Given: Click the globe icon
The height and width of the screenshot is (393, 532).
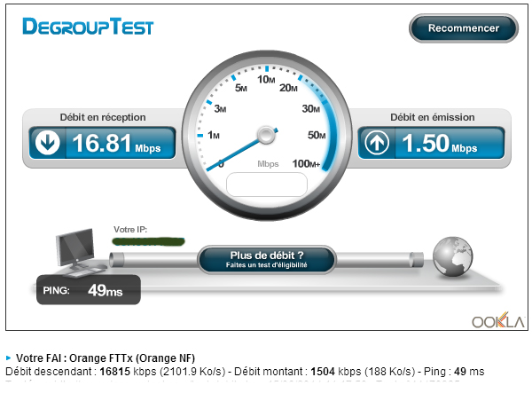Looking at the screenshot, I should point(452,256).
